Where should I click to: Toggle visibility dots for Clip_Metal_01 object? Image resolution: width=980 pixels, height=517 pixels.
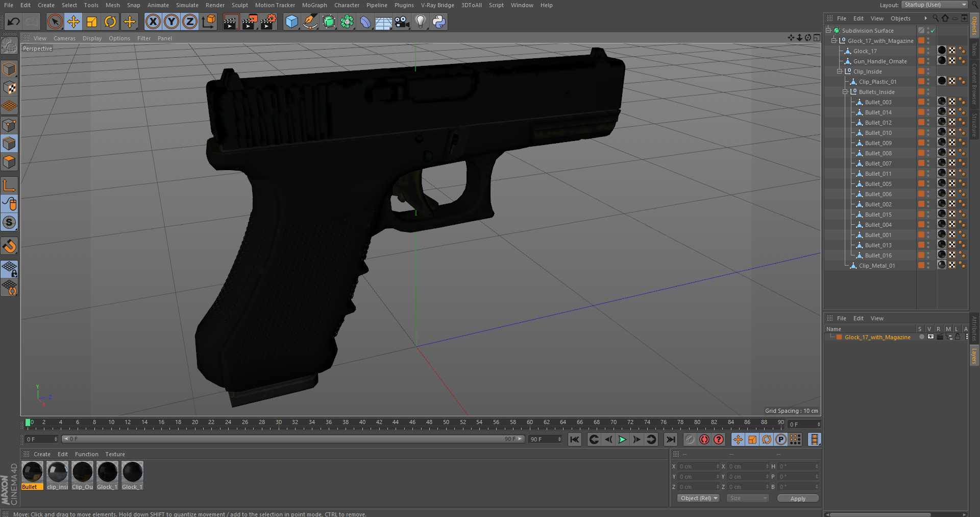coord(928,266)
